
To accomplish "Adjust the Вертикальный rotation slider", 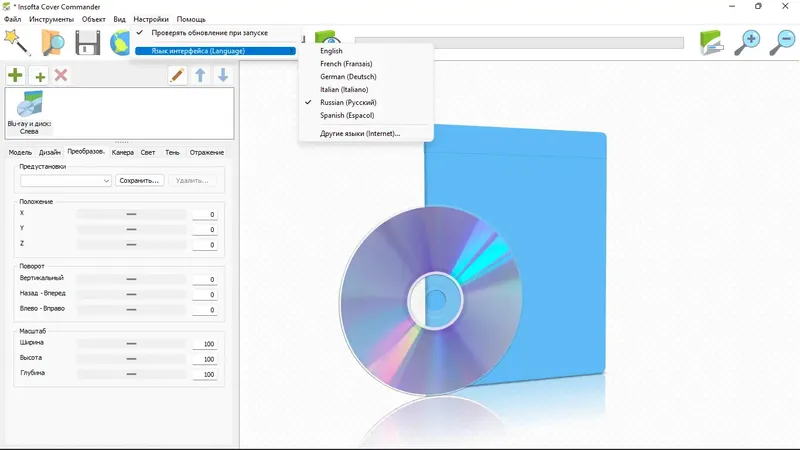I will tap(131, 280).
